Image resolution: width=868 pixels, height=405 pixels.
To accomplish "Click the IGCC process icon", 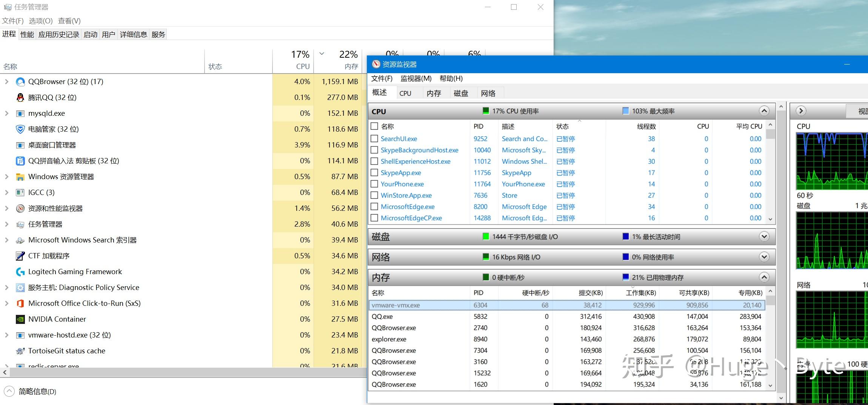I will (x=20, y=192).
